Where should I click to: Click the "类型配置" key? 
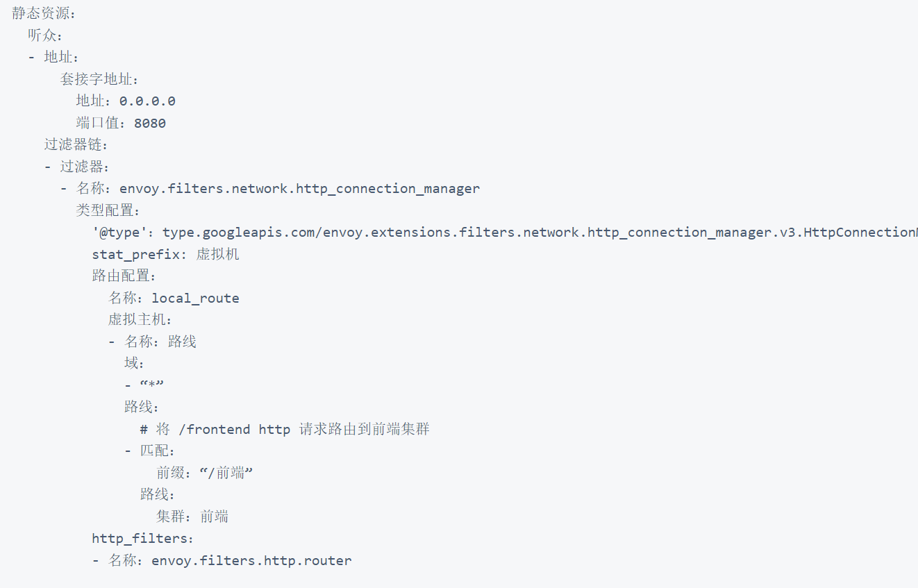(108, 210)
